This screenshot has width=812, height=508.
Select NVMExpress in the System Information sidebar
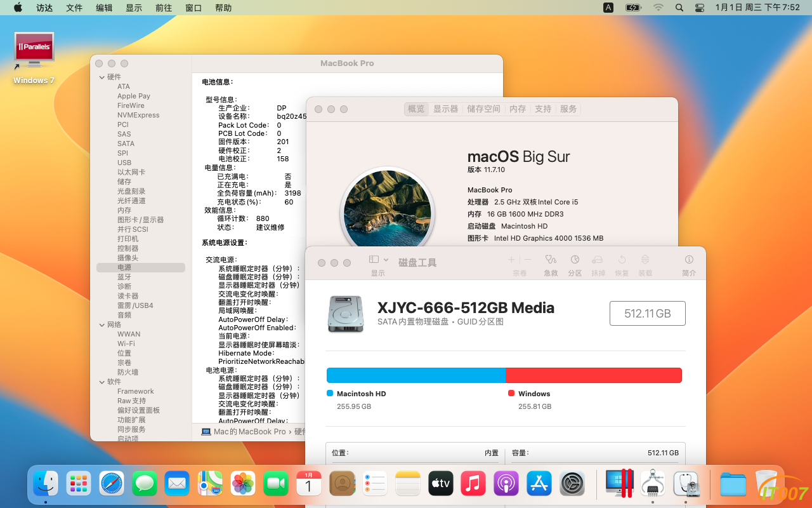click(138, 115)
